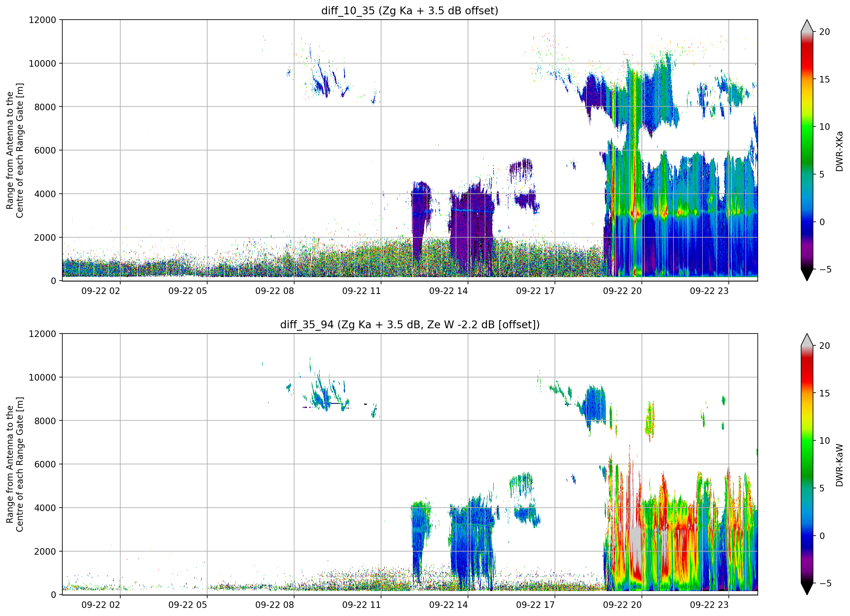
Task: Click the top plot title 'diff_10_35 (Zg Ka + 3.5 dB offset)'
Action: coord(410,11)
